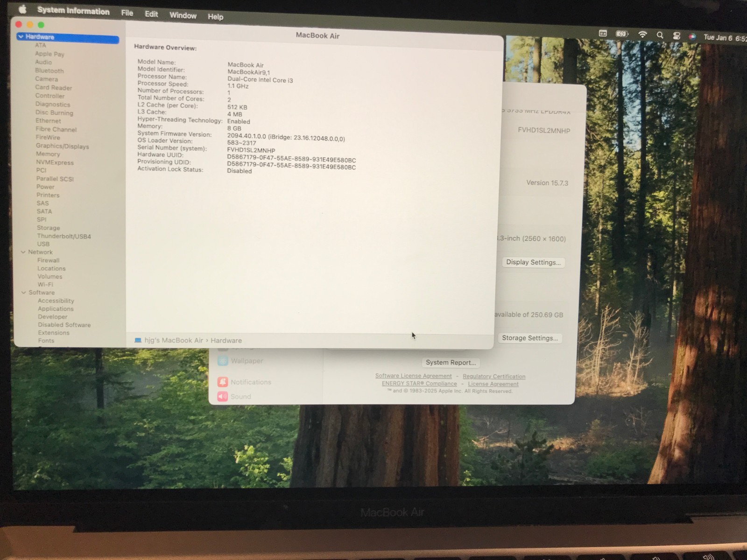747x560 pixels.
Task: Click the Model Identifier value MacBookAir9,1
Action: 249,72
